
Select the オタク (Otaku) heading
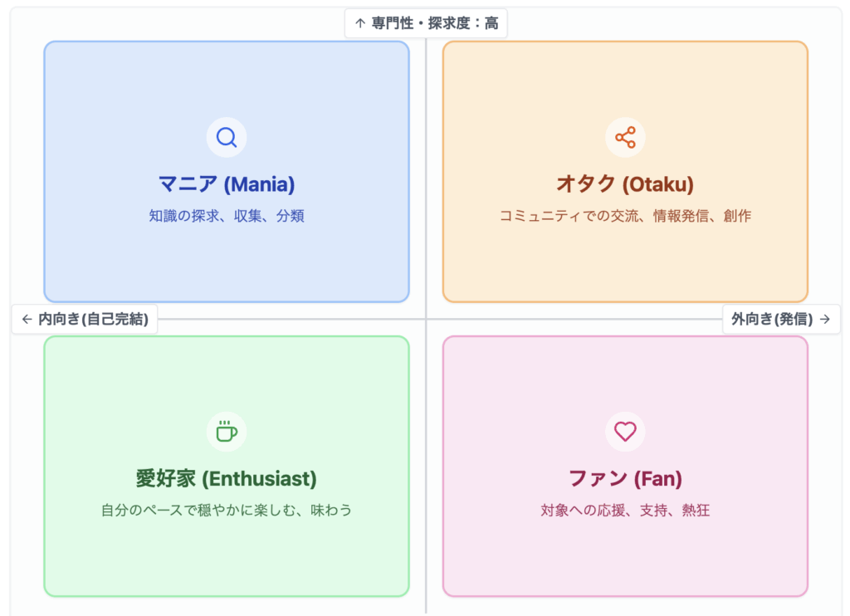[x=625, y=183]
